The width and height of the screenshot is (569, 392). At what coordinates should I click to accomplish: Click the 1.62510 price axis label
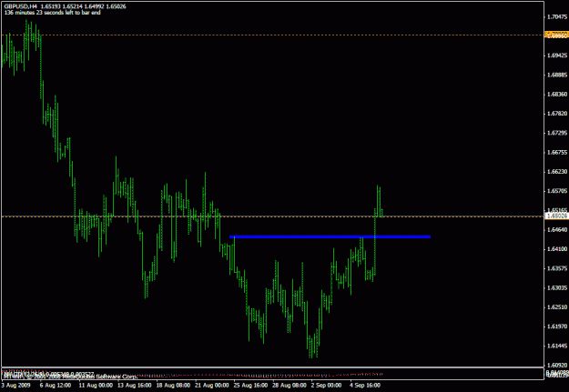click(x=557, y=307)
